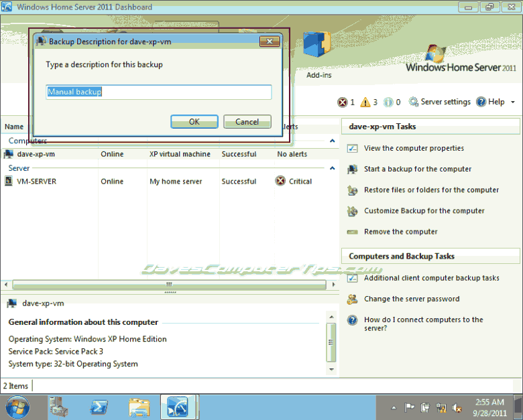Open Windows Explorer from taskbar
The image size is (523, 420).
click(139, 407)
